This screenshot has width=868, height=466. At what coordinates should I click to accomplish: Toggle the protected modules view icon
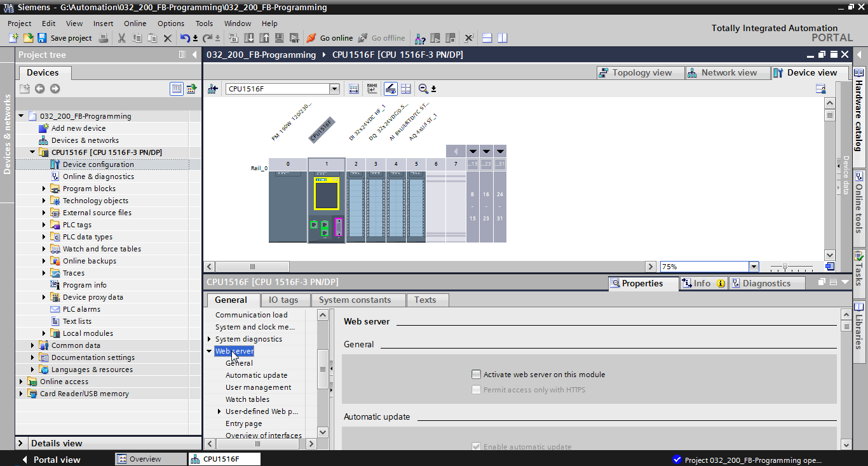[390, 89]
